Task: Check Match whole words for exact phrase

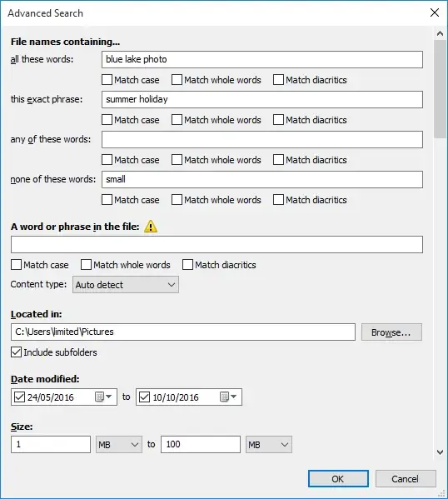Action: 177,120
